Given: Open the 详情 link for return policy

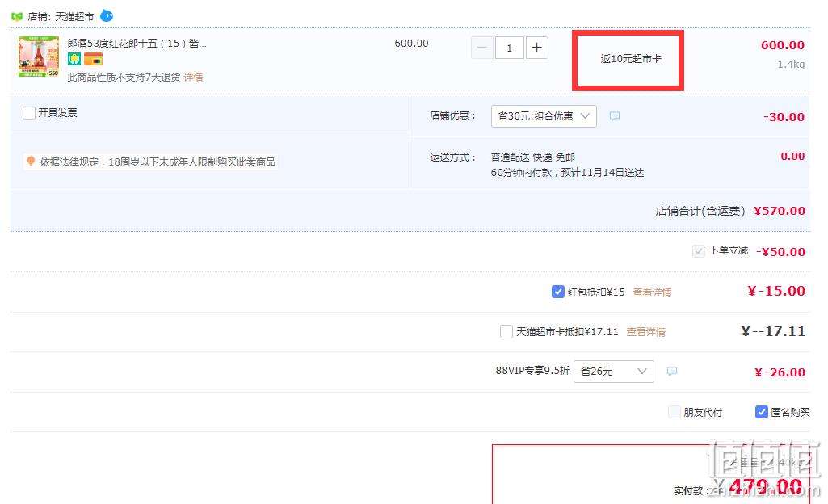Looking at the screenshot, I should 193,78.
